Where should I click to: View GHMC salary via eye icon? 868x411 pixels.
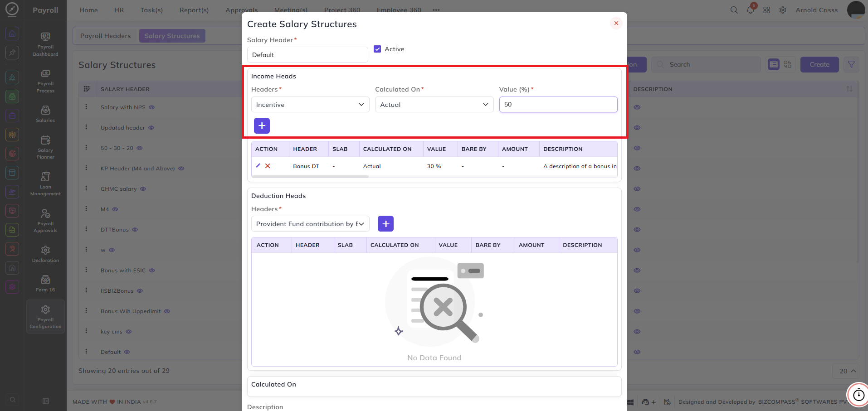143,189
